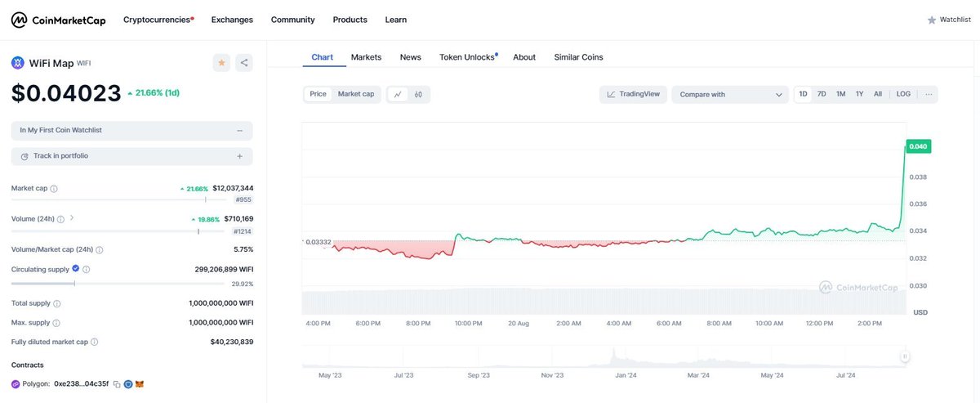Image resolution: width=980 pixels, height=403 pixels.
Task: Toggle LOG scale on chart
Action: click(903, 95)
